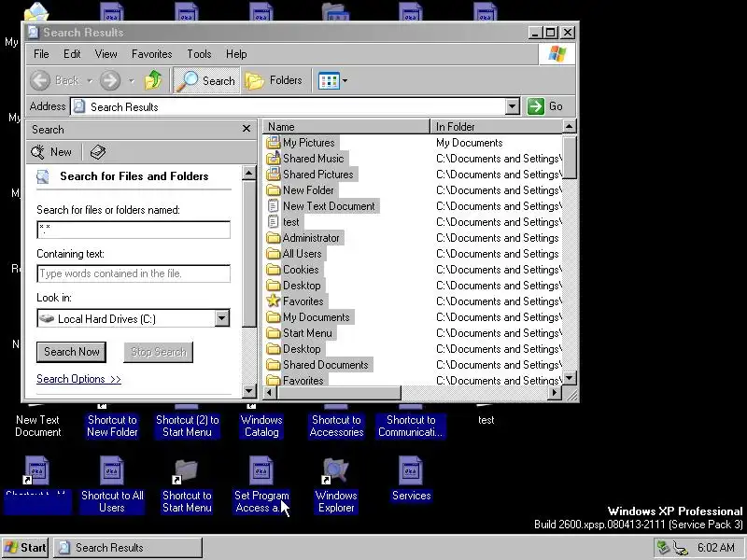This screenshot has height=560, width=747.
Task: Select the New Text Document file icon
Action: 273,205
